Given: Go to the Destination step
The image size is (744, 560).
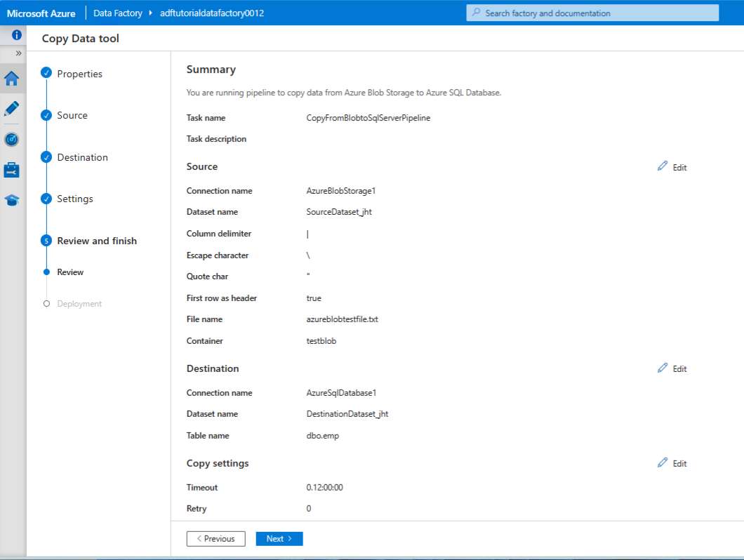Looking at the screenshot, I should [83, 157].
